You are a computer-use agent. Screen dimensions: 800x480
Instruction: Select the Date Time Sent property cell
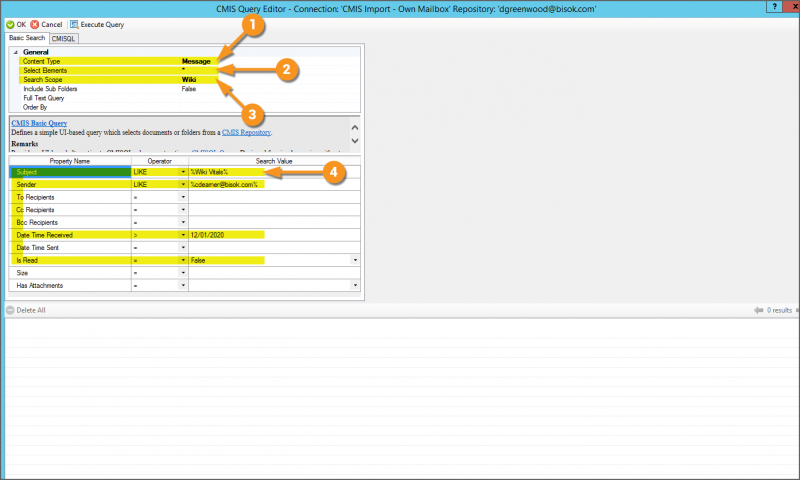[x=70, y=247]
